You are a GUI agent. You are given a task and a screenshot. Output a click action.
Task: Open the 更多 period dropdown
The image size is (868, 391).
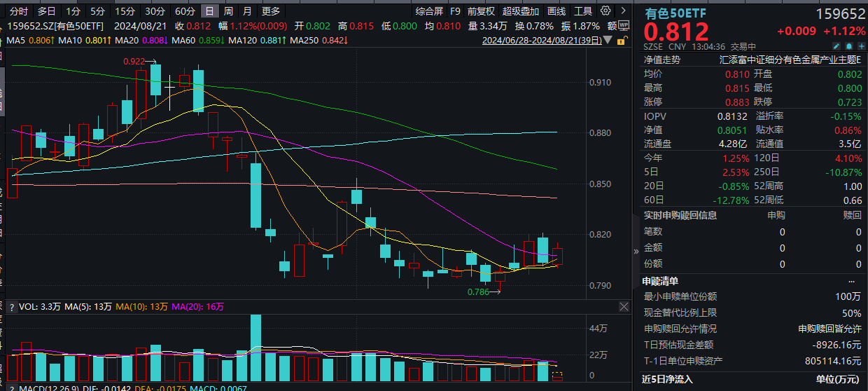click(270, 11)
